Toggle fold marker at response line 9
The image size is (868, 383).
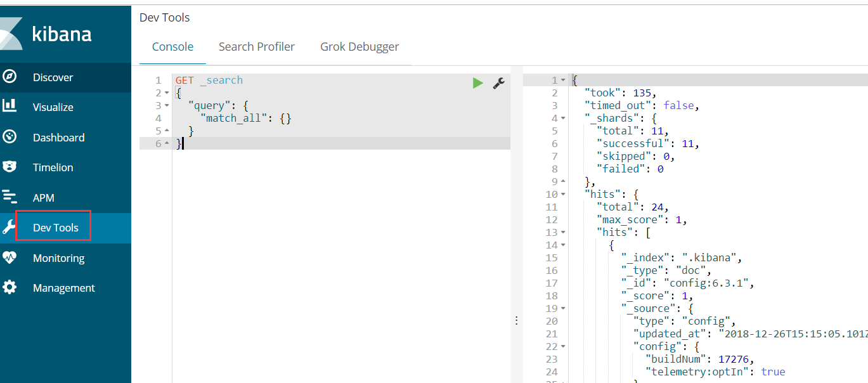point(563,182)
